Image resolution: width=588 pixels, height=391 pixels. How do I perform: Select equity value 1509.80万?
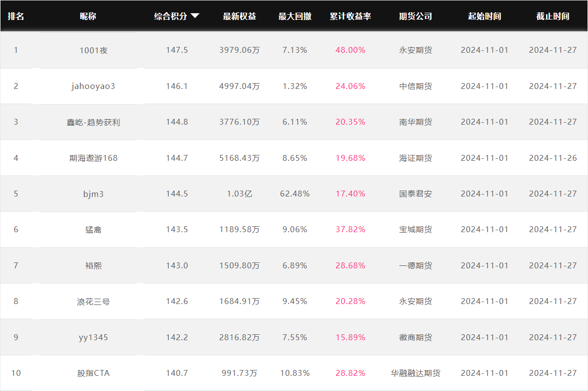pyautogui.click(x=240, y=265)
